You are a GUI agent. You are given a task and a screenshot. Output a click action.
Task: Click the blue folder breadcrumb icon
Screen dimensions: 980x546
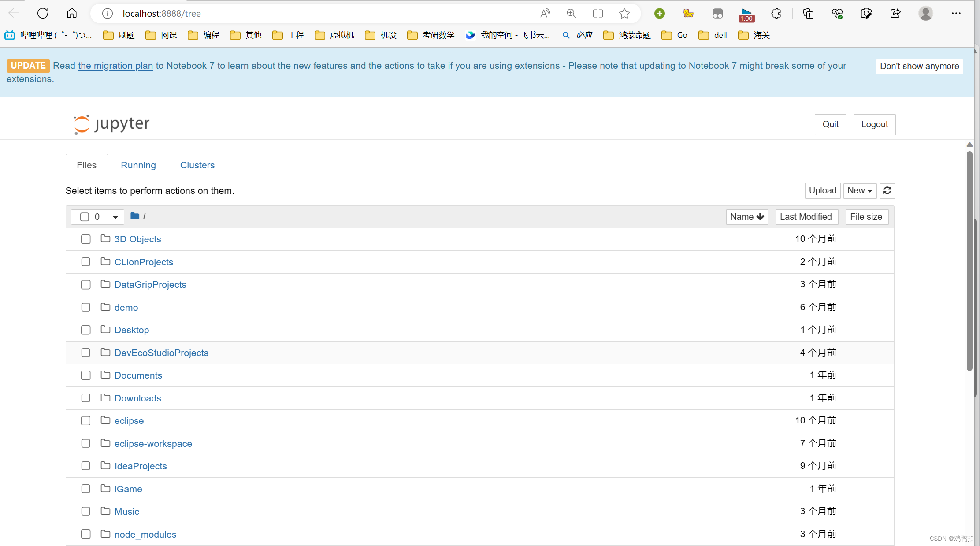(x=134, y=216)
